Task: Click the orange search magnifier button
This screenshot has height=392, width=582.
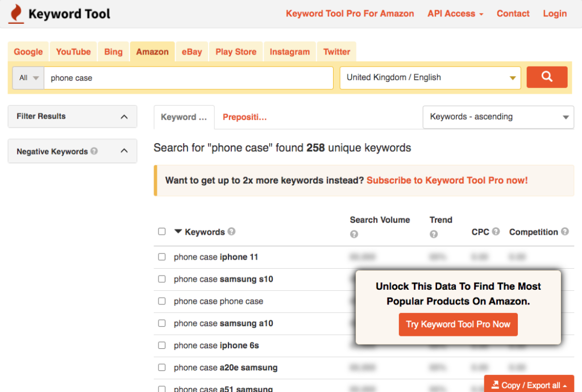Action: 547,77
